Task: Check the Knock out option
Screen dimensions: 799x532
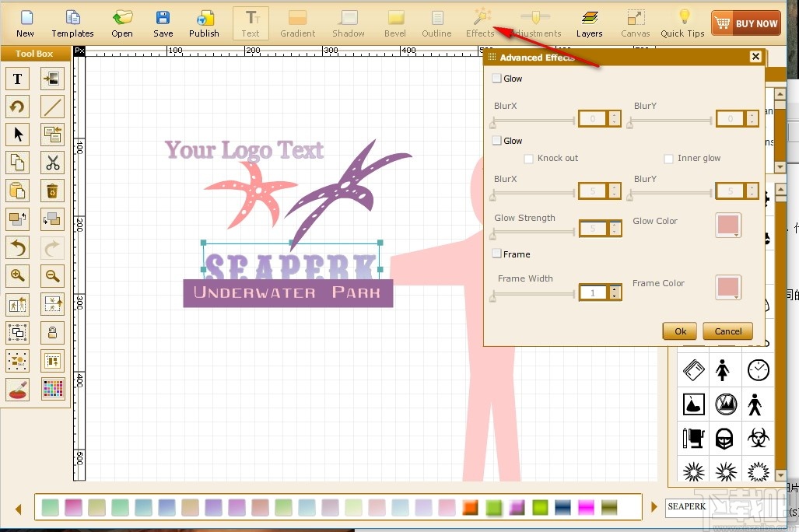Action: [528, 158]
